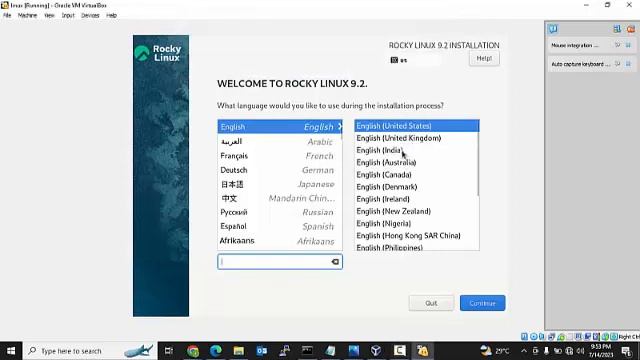
Task: Select Español in the language list
Action: click(280, 226)
